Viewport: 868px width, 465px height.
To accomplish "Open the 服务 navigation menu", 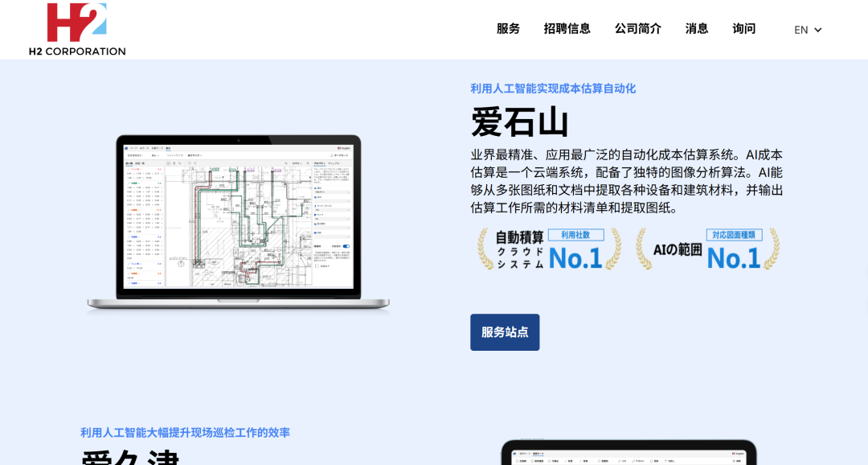I will coord(508,28).
